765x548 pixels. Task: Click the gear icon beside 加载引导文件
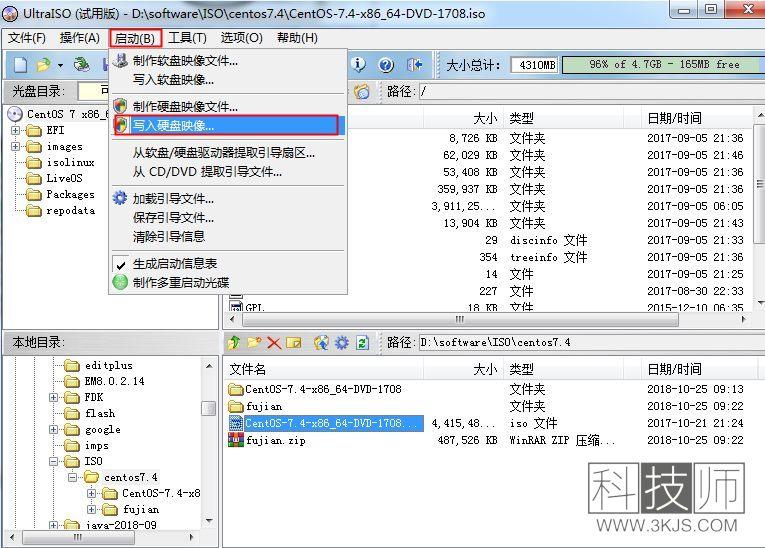tap(120, 198)
